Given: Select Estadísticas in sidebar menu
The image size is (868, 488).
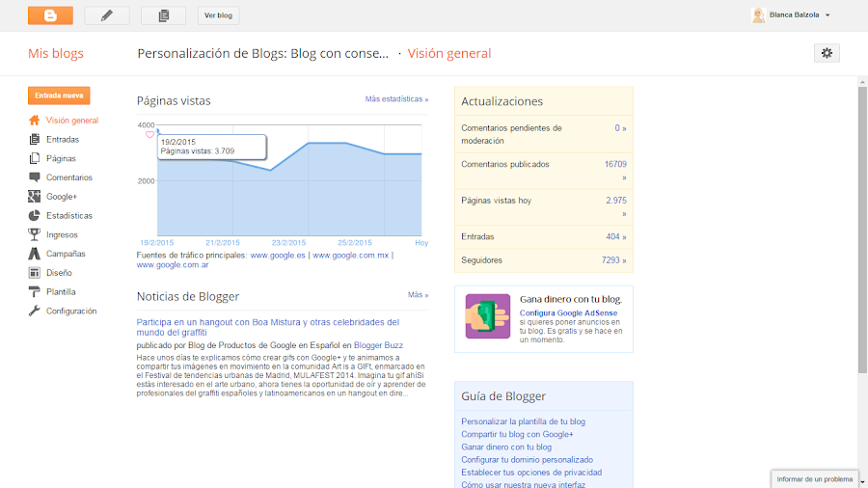Looking at the screenshot, I should click(69, 216).
